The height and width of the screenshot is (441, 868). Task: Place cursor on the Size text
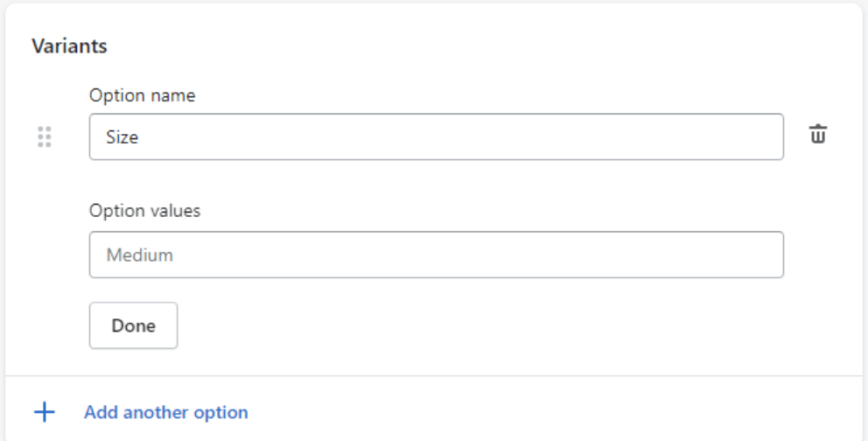(122, 136)
